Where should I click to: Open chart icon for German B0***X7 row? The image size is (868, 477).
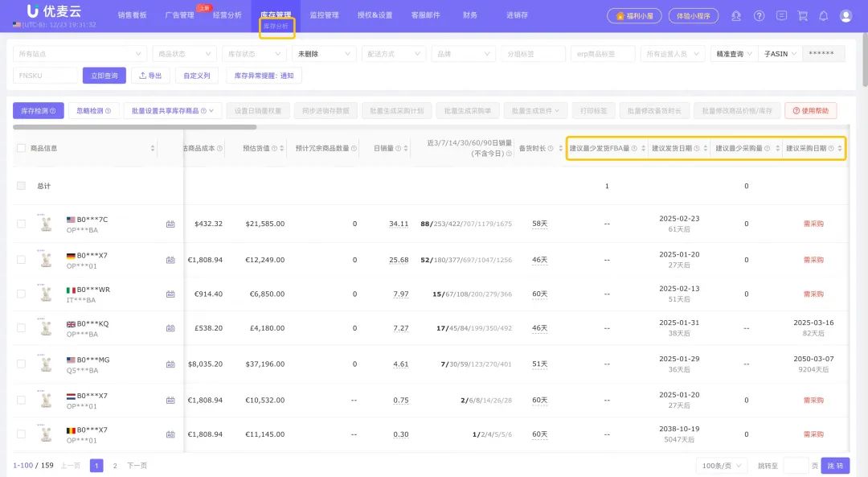click(x=170, y=260)
